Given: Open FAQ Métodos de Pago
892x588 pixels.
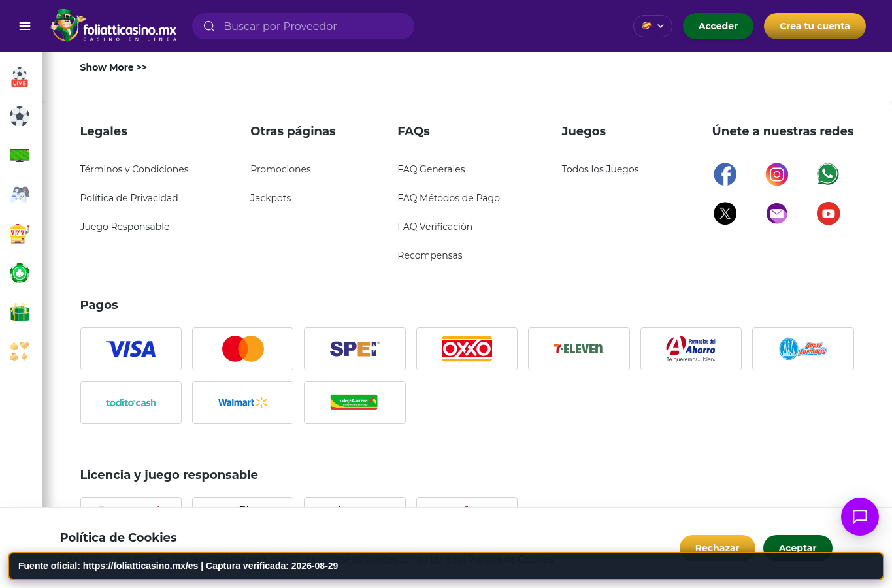Looking at the screenshot, I should 449,198.
